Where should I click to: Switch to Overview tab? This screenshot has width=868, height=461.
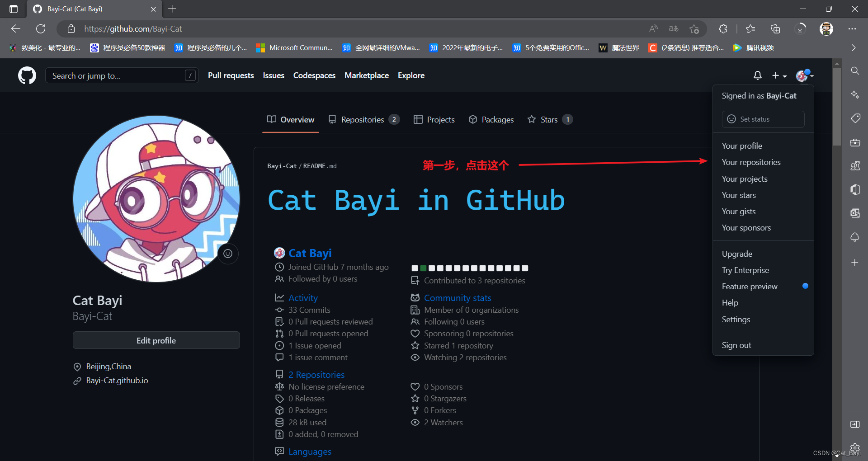tap(291, 120)
